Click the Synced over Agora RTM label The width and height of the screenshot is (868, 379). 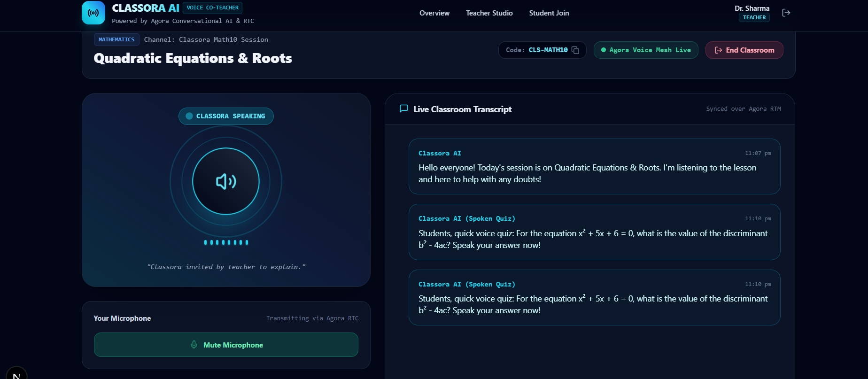pos(744,109)
